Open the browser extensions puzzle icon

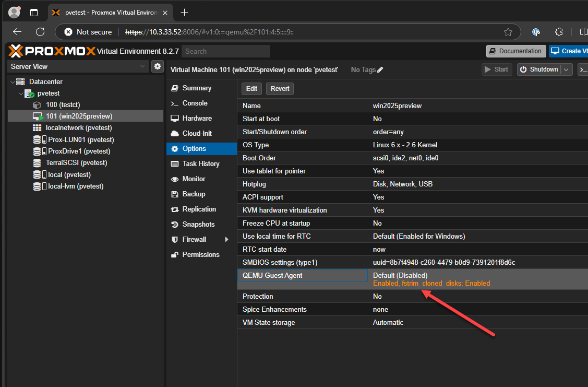pos(558,32)
